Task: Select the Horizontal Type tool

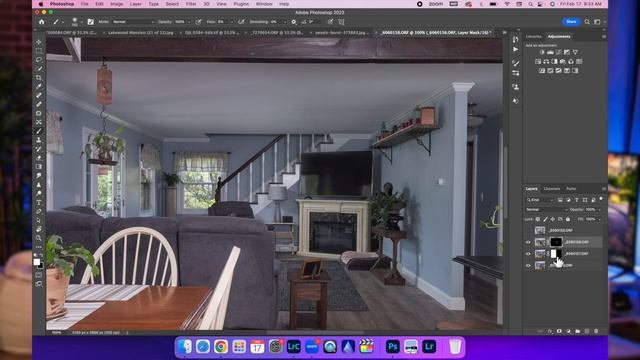Action: [x=39, y=202]
